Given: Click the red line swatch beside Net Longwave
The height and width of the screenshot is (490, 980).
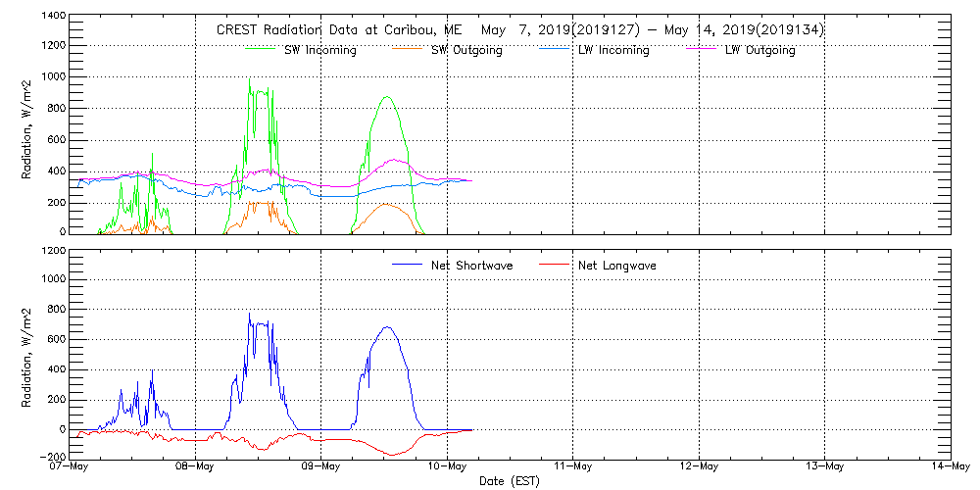Looking at the screenshot, I should [x=554, y=265].
